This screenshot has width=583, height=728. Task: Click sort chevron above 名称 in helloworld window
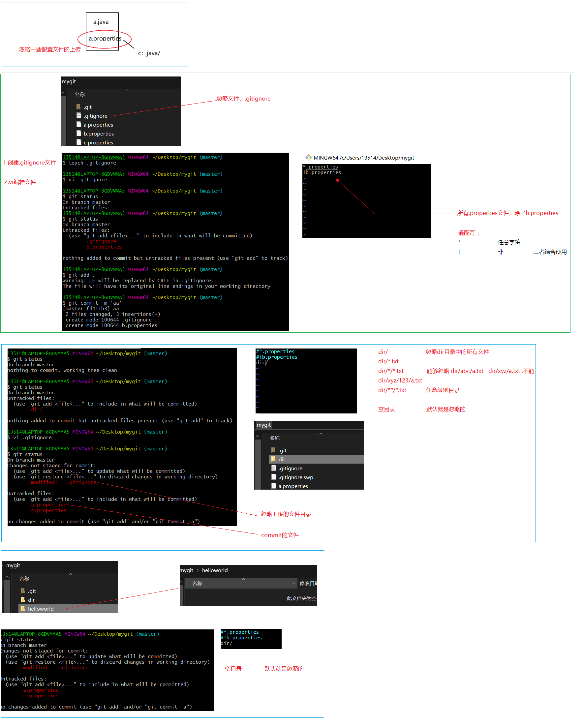pos(243,579)
